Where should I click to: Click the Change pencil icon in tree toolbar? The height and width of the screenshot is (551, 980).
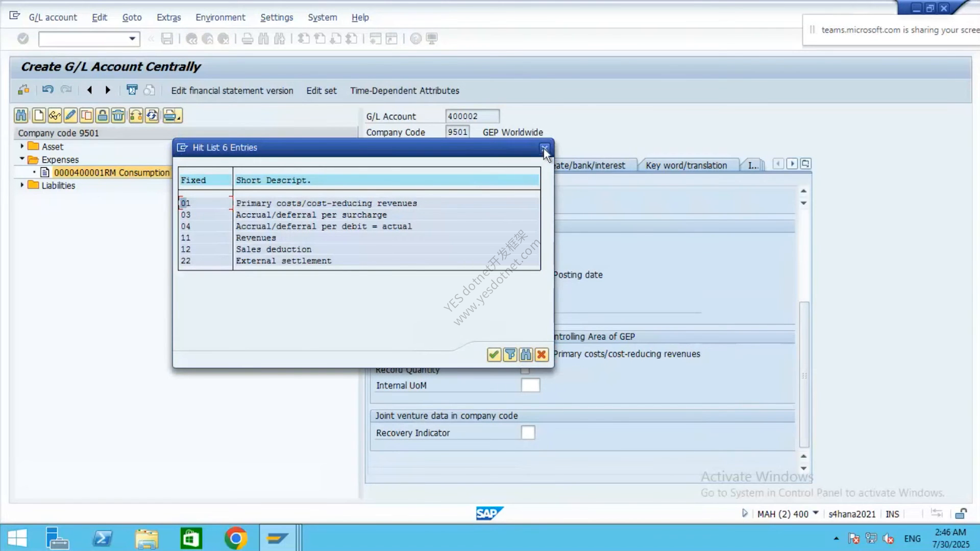point(70,115)
